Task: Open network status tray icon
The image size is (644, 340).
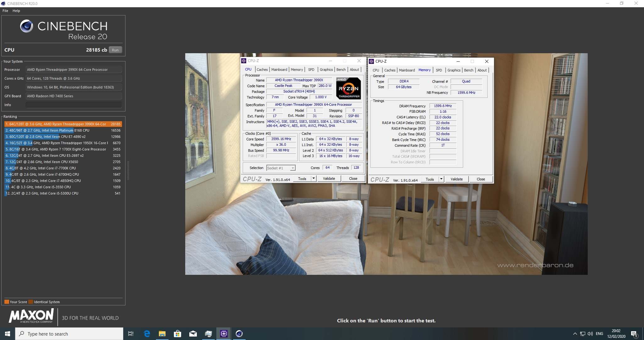Action: tap(583, 334)
